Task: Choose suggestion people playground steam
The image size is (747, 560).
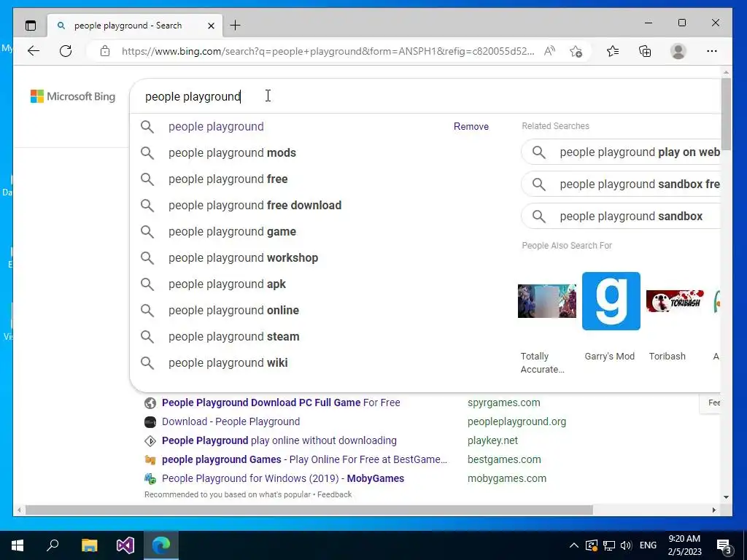Action: tap(234, 336)
